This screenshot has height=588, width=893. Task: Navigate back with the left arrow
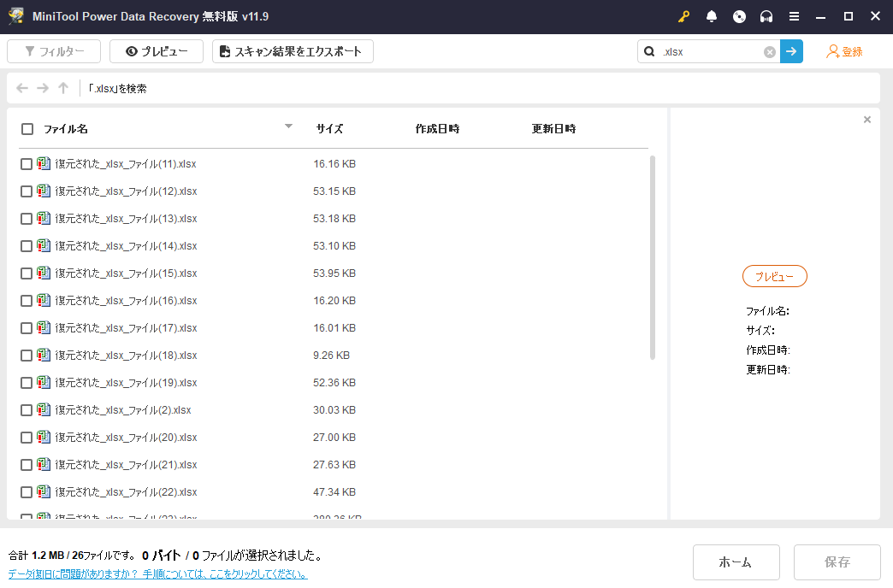tap(22, 88)
